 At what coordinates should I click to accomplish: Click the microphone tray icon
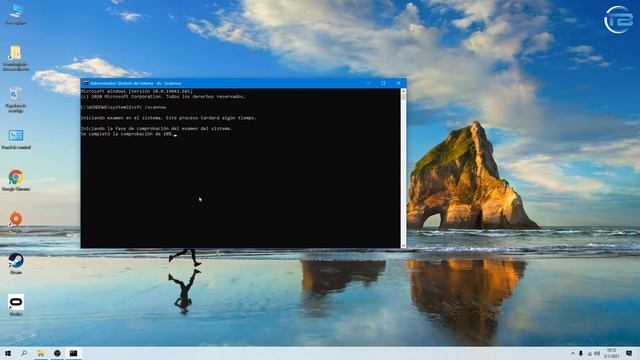(581, 353)
